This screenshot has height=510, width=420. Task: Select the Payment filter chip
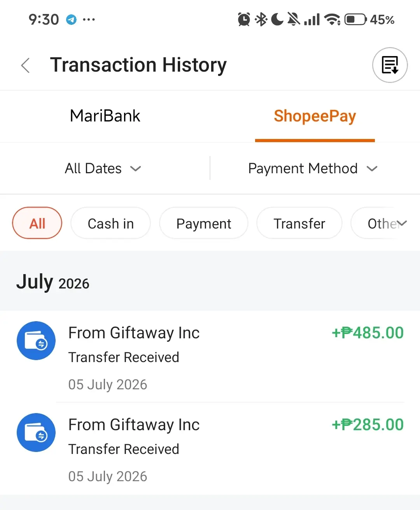(x=204, y=223)
